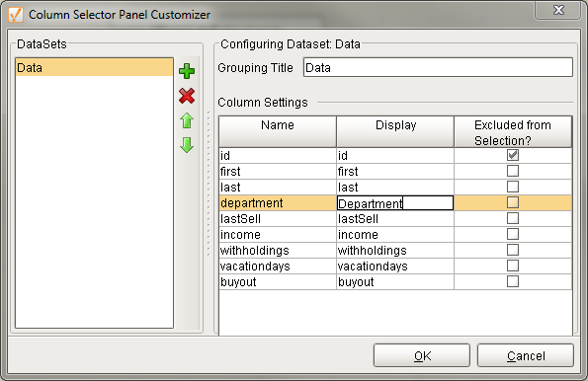Select the vacationdays name cell
The image size is (588, 381).
[278, 266]
